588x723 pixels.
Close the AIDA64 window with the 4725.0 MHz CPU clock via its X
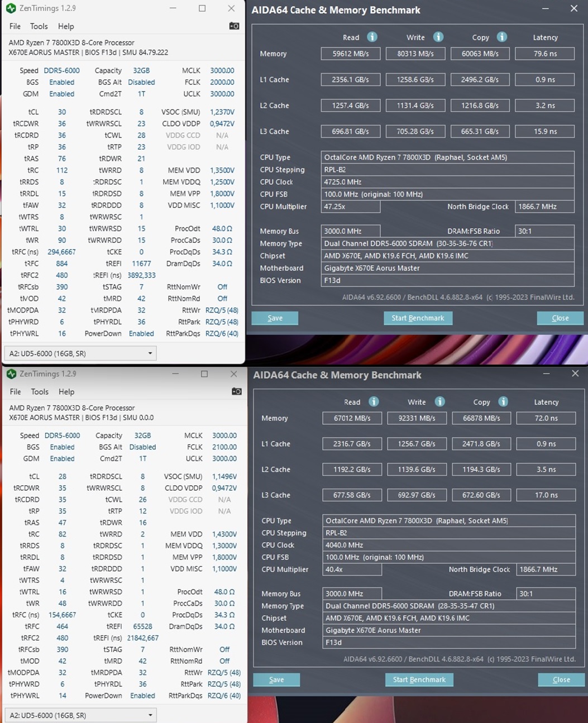(573, 9)
